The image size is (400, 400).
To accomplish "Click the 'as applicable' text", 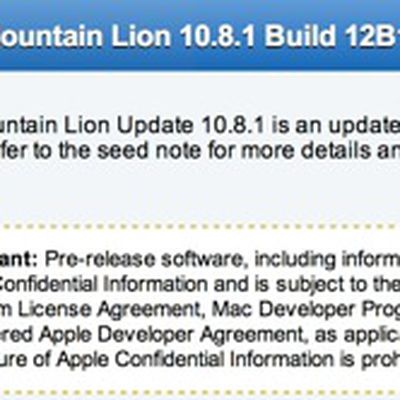I will click(357, 335).
